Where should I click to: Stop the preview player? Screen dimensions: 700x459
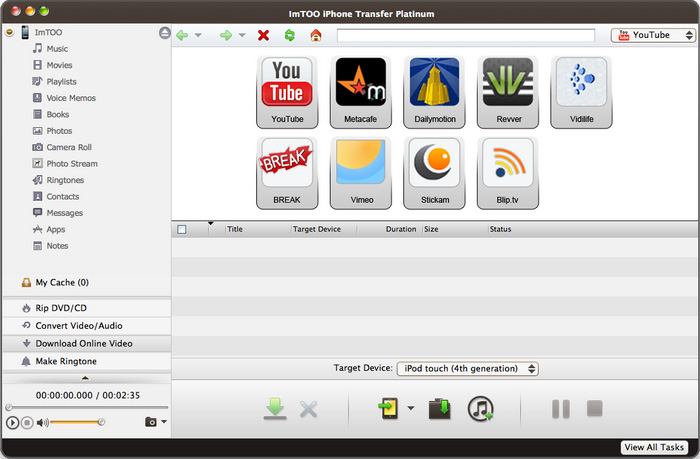coord(27,422)
